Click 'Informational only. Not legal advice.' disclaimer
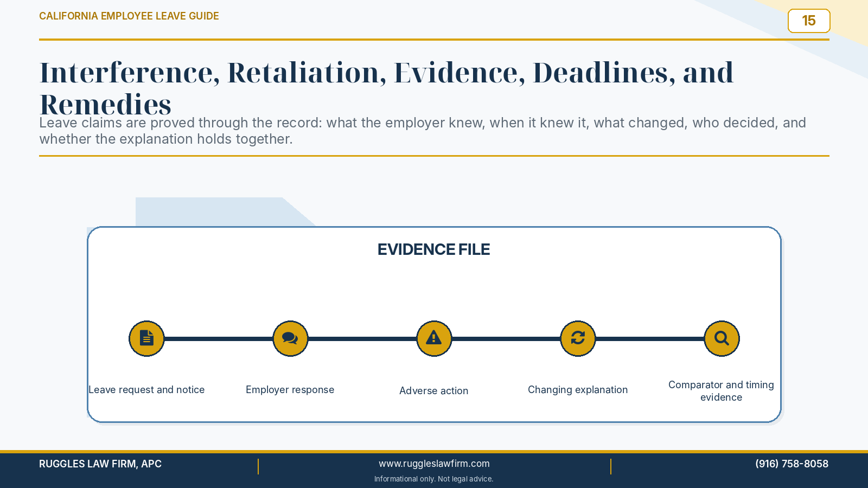Screen dimensions: 868x488 pyautogui.click(x=434, y=479)
